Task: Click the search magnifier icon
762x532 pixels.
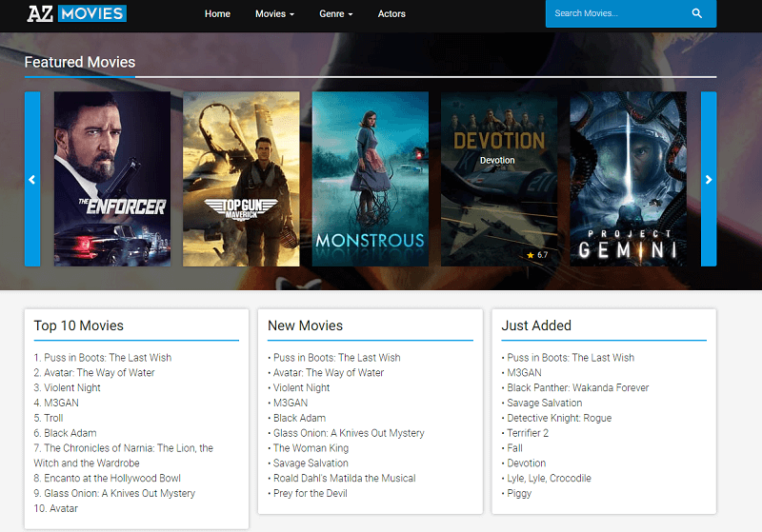Action: point(697,13)
